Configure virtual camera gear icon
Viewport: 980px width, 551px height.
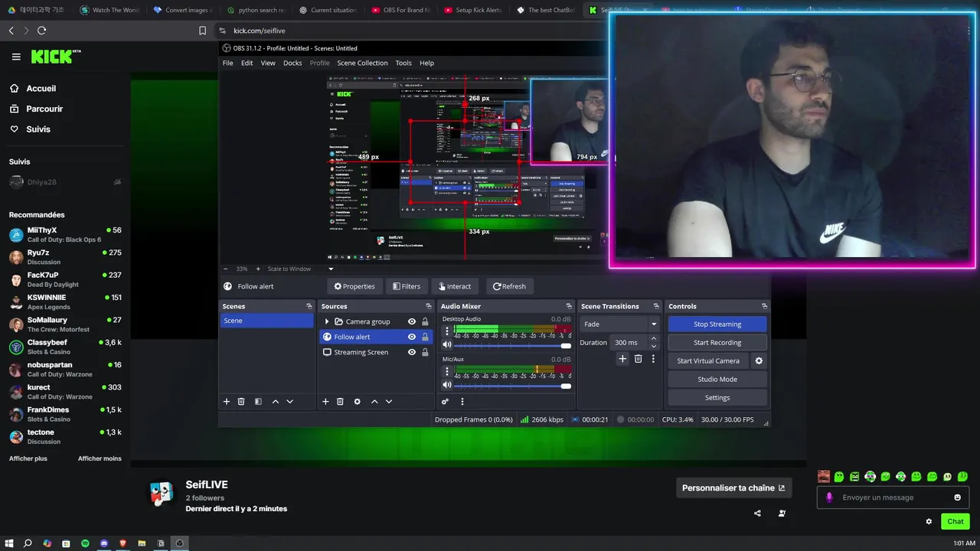[x=759, y=361]
